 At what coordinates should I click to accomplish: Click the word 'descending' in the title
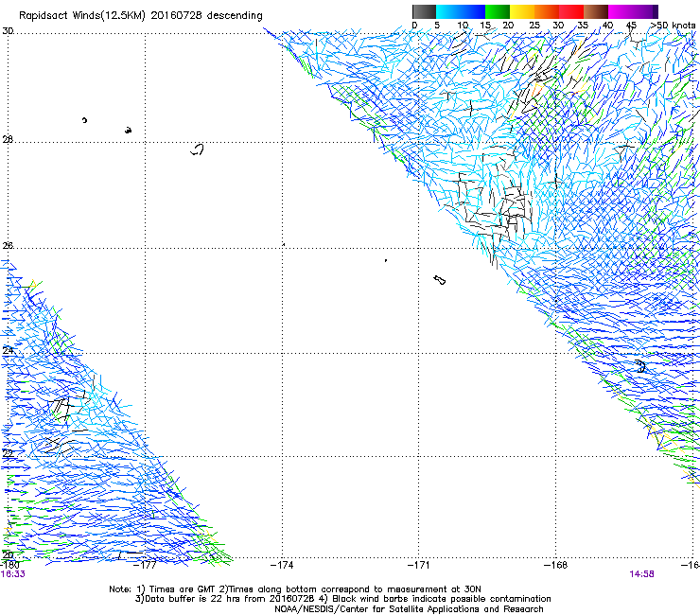coord(235,16)
